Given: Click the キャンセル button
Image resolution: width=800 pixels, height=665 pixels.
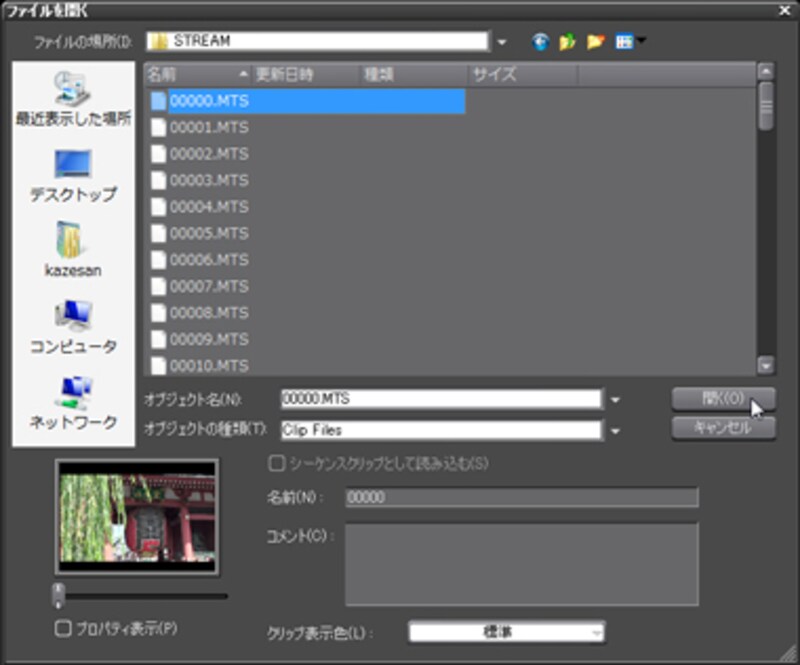Looking at the screenshot, I should 723,428.
